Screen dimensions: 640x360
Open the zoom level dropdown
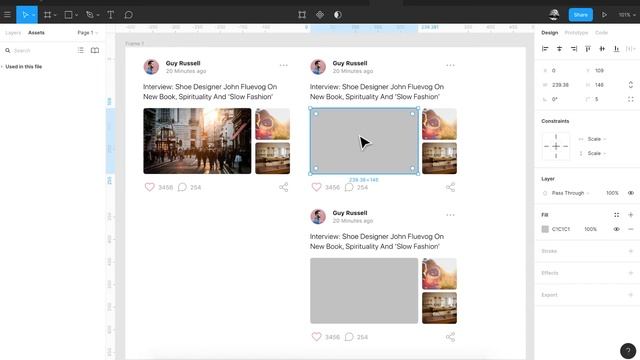point(627,15)
